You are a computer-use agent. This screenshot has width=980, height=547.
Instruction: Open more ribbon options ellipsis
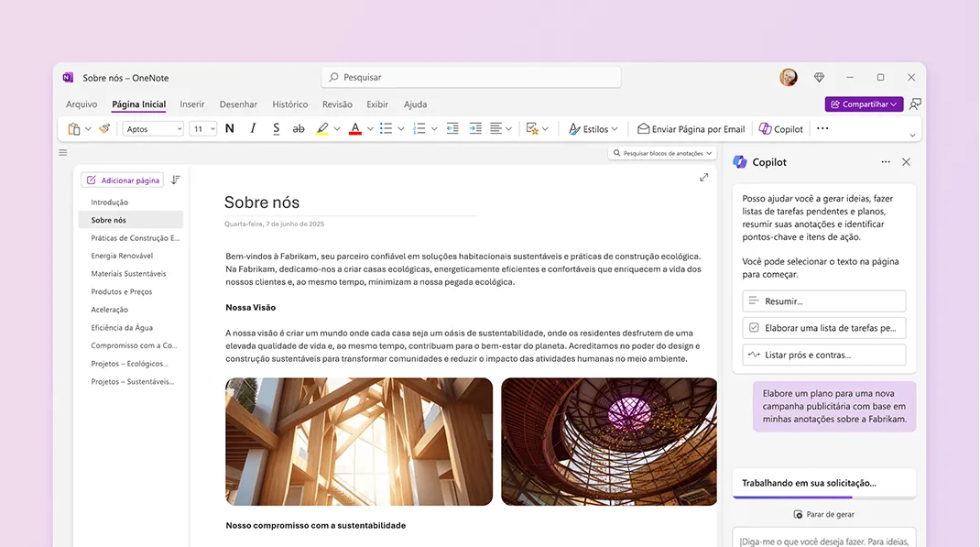point(822,129)
